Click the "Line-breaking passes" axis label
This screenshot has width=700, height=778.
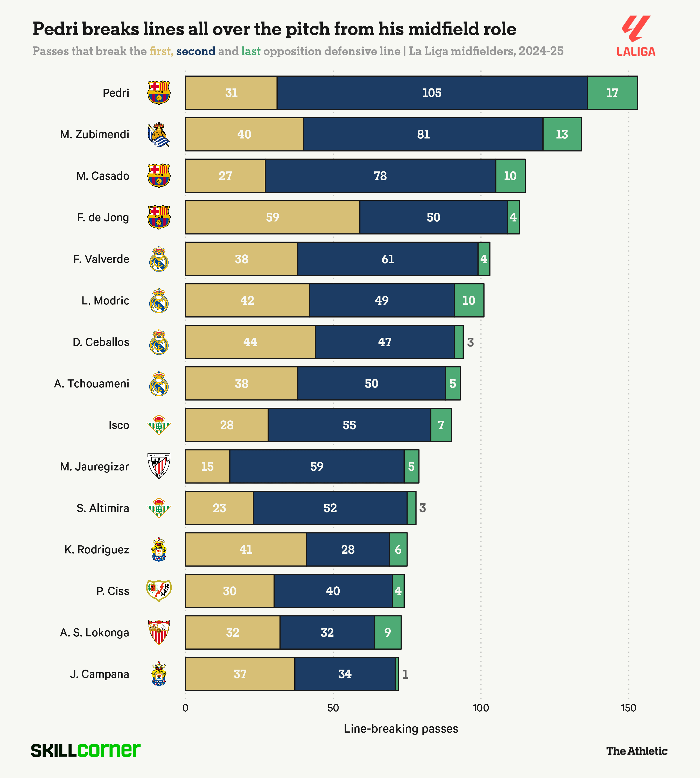(401, 728)
